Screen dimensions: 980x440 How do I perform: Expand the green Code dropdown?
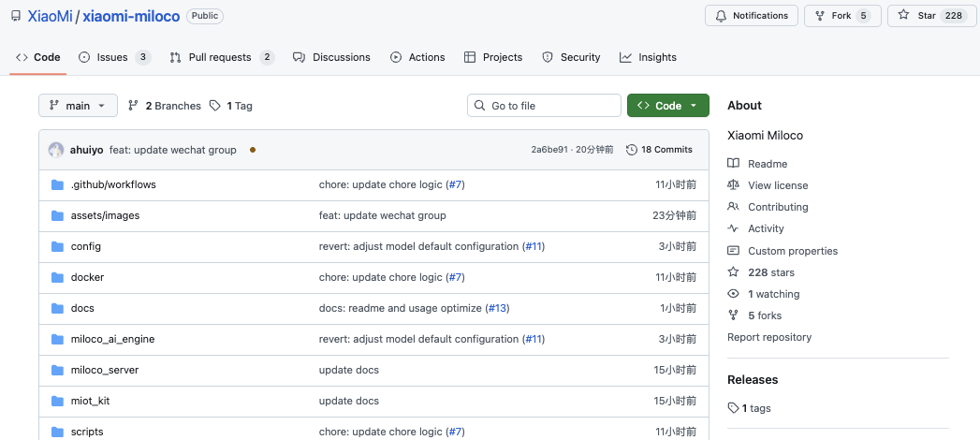pyautogui.click(x=667, y=106)
